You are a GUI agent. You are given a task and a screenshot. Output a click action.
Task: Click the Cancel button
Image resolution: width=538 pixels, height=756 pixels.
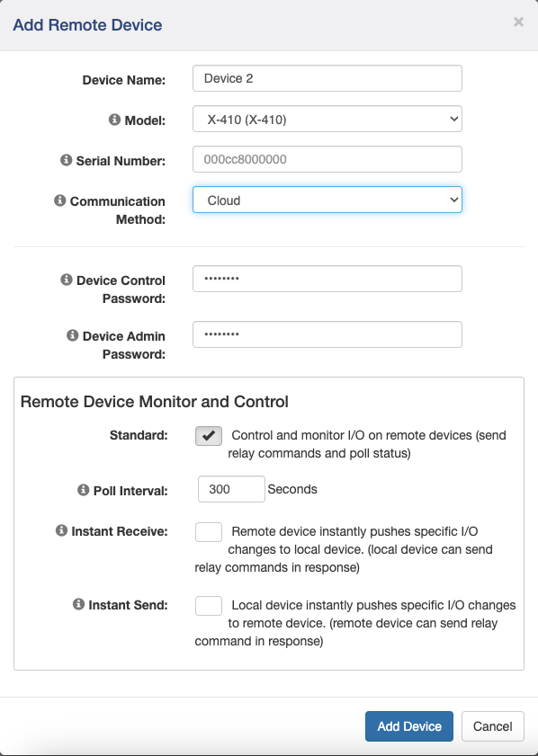click(x=492, y=725)
